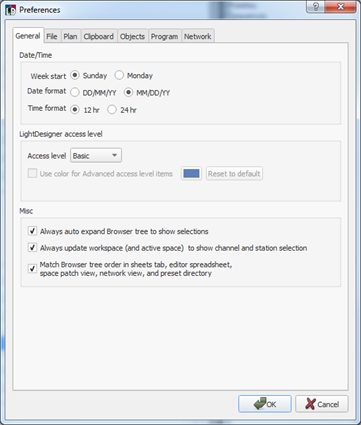
Task: Click the Cancel button
Action: click(322, 404)
